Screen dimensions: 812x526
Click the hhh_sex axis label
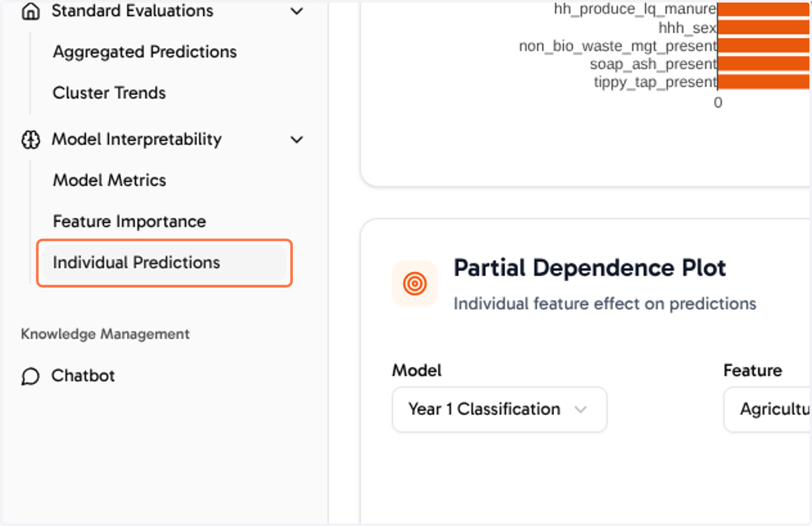coord(687,28)
